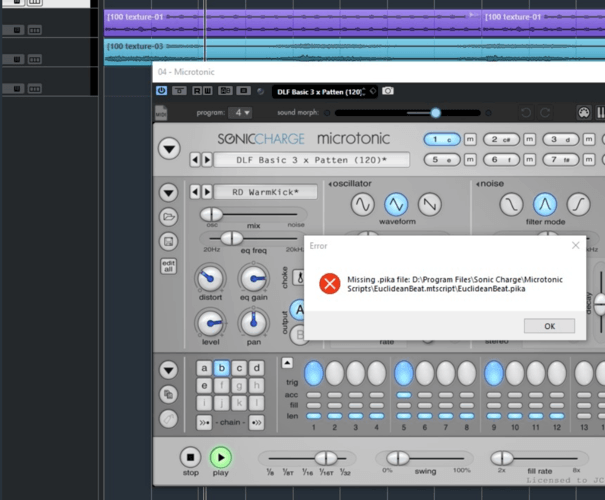The image size is (605, 500).
Task: Click the chain end button
Action: [257, 422]
